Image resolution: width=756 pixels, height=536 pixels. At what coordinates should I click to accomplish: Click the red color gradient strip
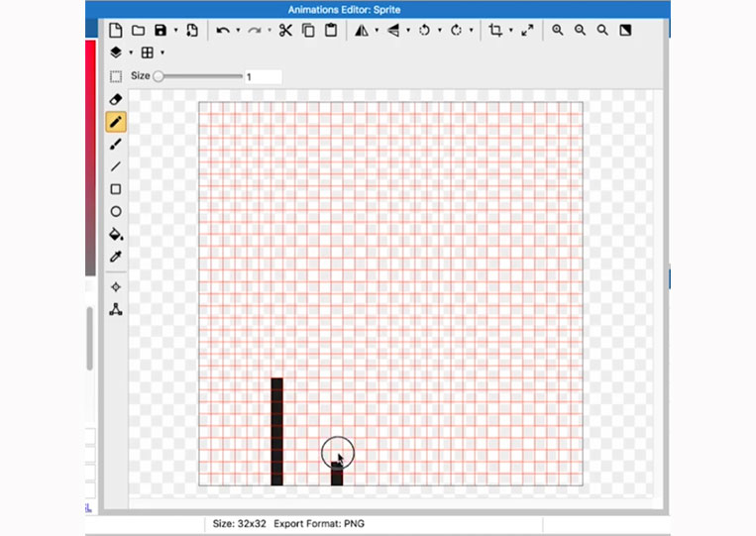click(x=90, y=159)
